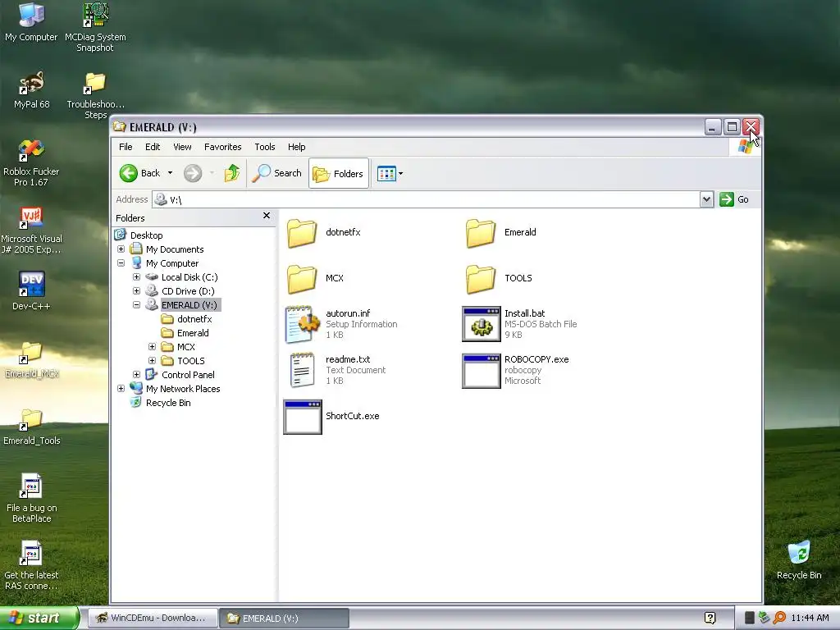Expand Local Disk (C:) tree node
The width and height of the screenshot is (840, 630).
(x=137, y=277)
